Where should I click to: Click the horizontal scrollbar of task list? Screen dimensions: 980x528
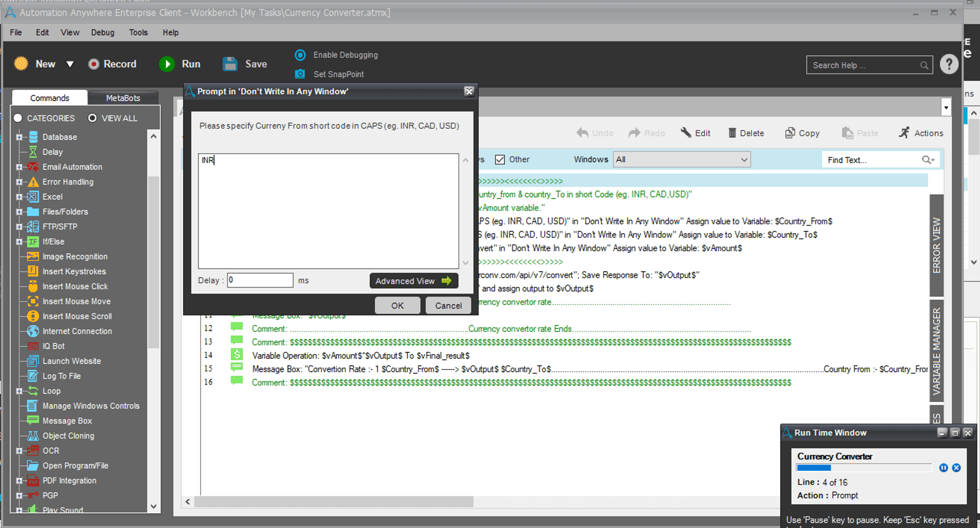point(334,502)
